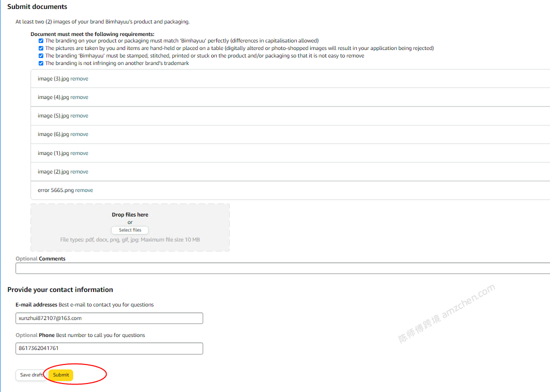Click the image (1).jpg file name
Screen dimensions: 550x392
click(x=54, y=153)
